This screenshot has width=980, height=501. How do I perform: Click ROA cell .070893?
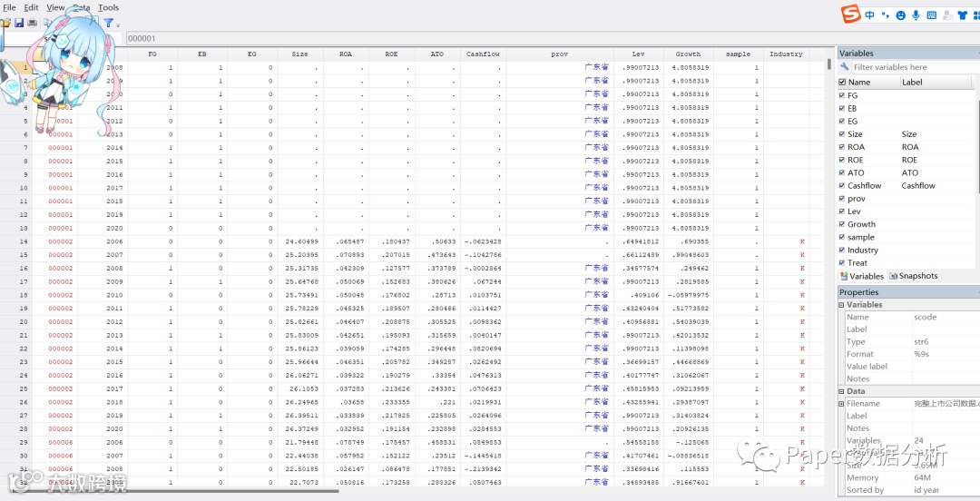pos(347,254)
